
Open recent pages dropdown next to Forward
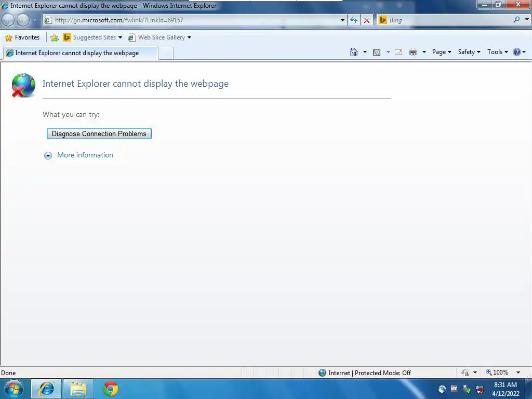click(34, 20)
